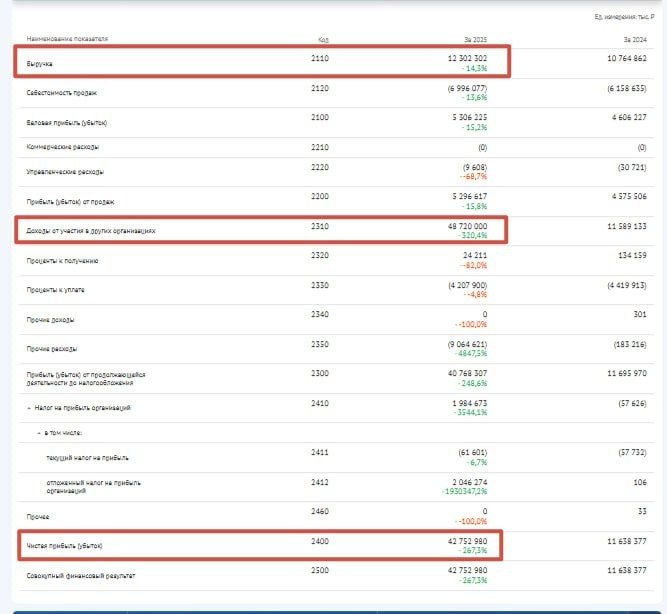This screenshot has height=614, width=667.
Task: Click the 2025 cost value (6 996 077)
Action: click(467, 89)
